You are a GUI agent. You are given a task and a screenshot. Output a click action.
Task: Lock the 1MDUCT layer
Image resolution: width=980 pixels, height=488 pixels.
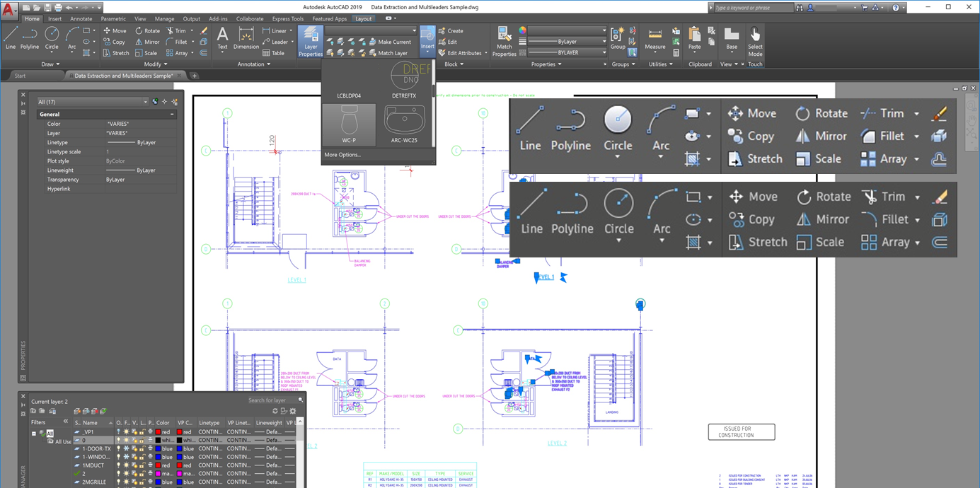tap(143, 465)
